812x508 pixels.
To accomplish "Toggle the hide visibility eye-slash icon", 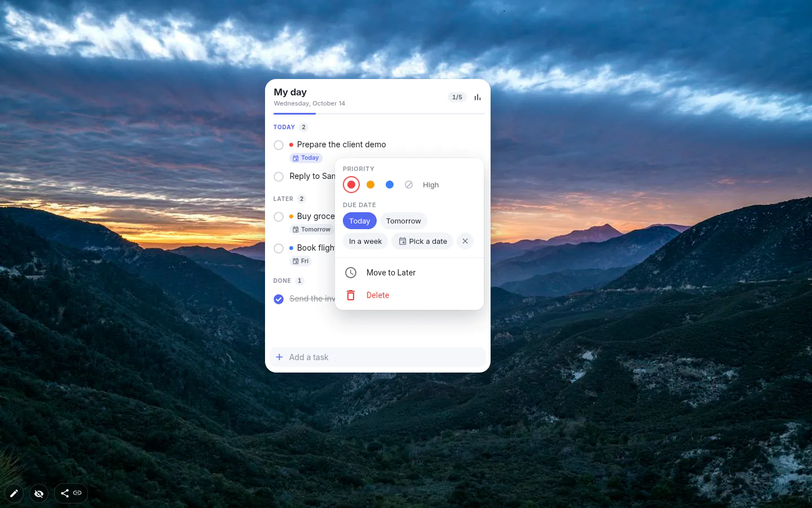I will 39,493.
